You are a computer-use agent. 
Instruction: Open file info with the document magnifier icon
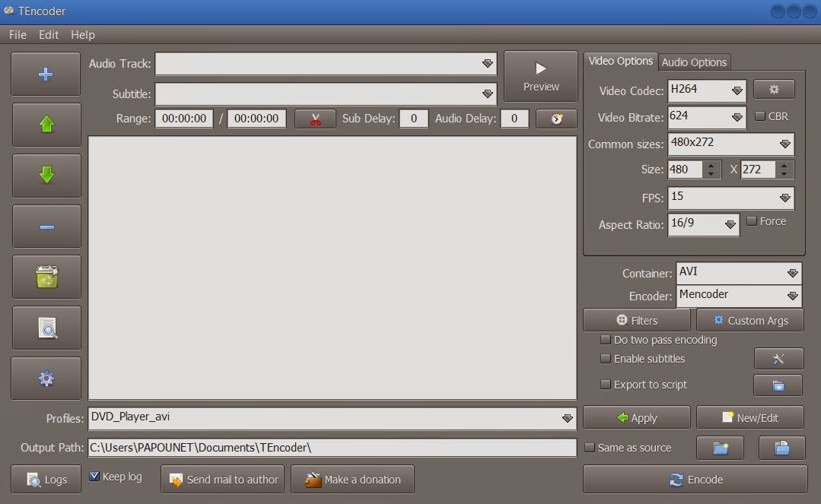[46, 328]
